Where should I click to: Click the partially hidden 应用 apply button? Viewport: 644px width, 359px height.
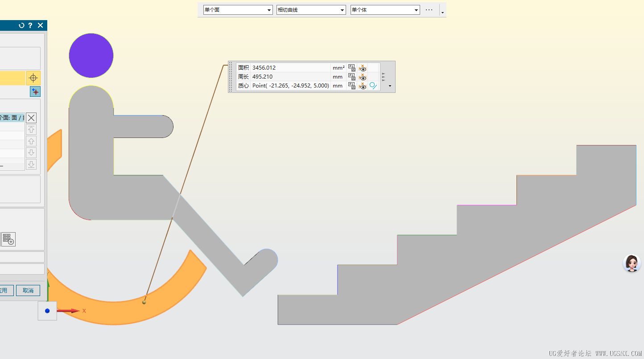7,290
